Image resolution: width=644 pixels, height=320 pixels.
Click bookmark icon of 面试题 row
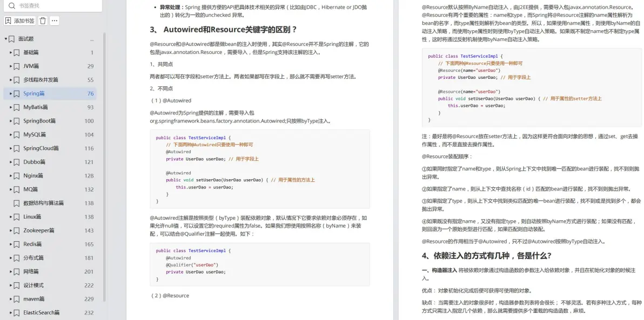pyautogui.click(x=11, y=38)
